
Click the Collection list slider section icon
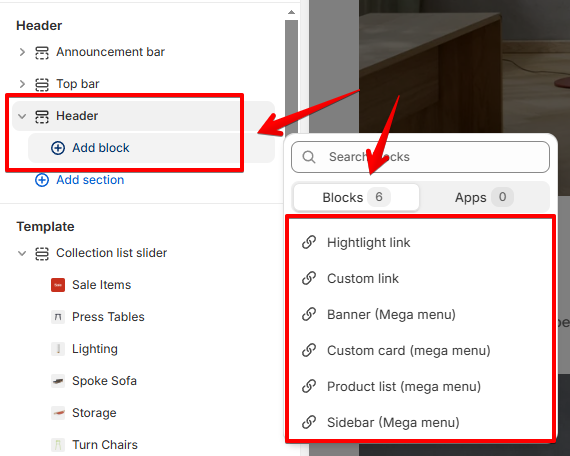click(x=42, y=253)
